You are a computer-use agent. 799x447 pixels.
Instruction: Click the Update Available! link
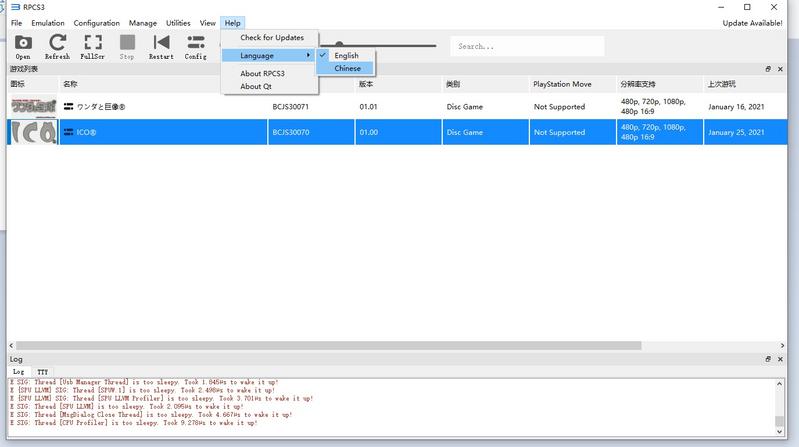click(752, 23)
